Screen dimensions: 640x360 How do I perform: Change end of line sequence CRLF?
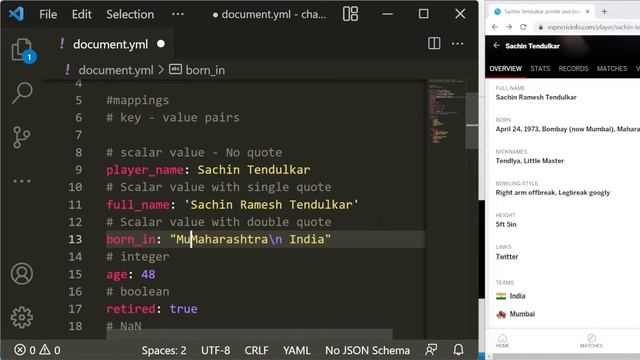tap(256, 350)
